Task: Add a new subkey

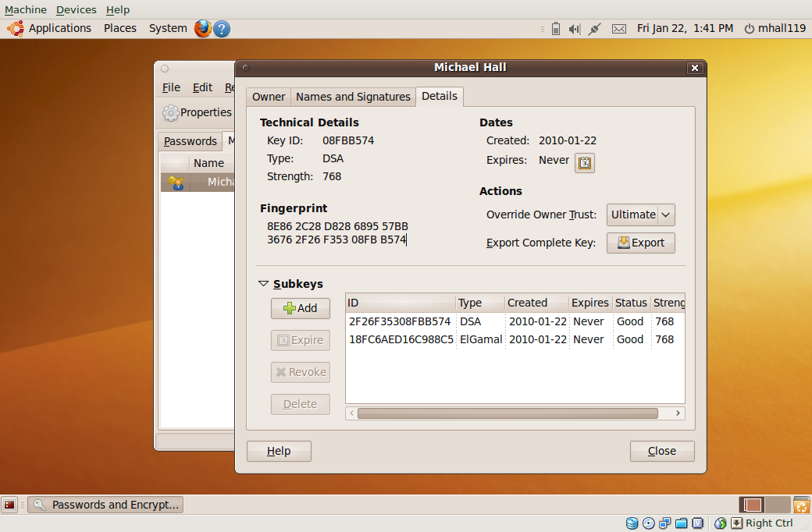Action: click(300, 308)
